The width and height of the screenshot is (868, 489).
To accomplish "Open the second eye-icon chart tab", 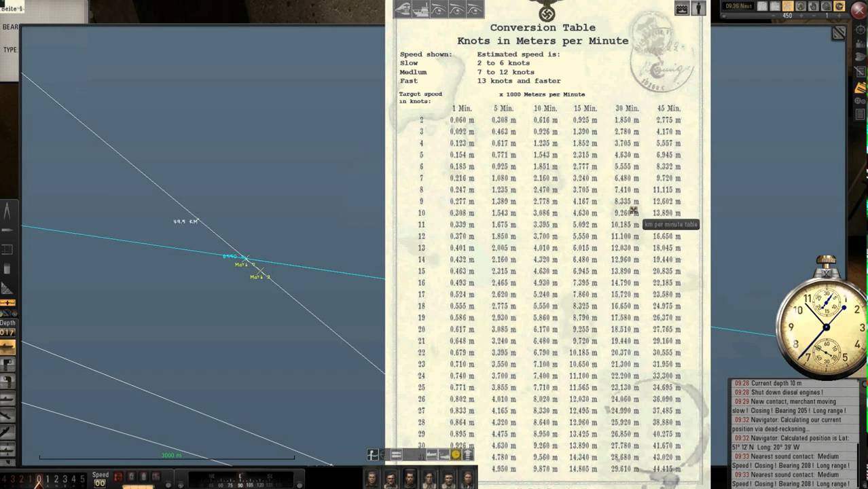I will (x=457, y=9).
